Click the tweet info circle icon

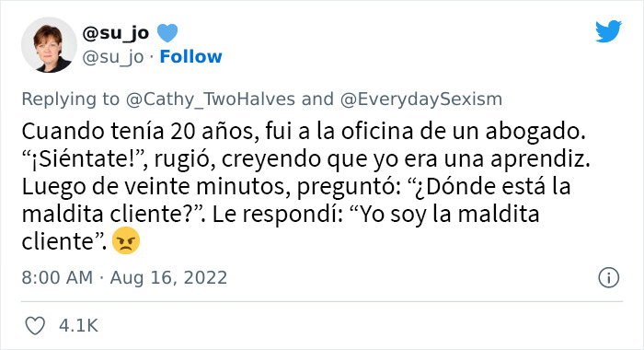(x=608, y=277)
